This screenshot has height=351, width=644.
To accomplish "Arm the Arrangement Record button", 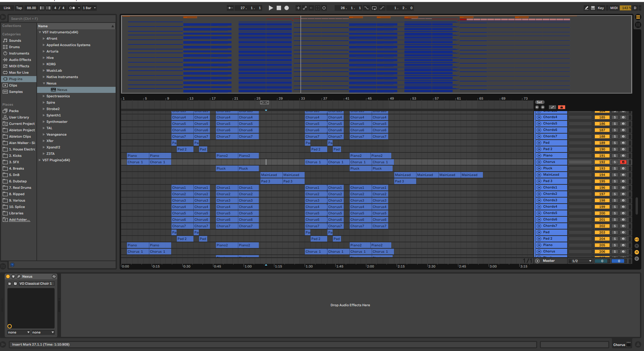I will pyautogui.click(x=286, y=8).
